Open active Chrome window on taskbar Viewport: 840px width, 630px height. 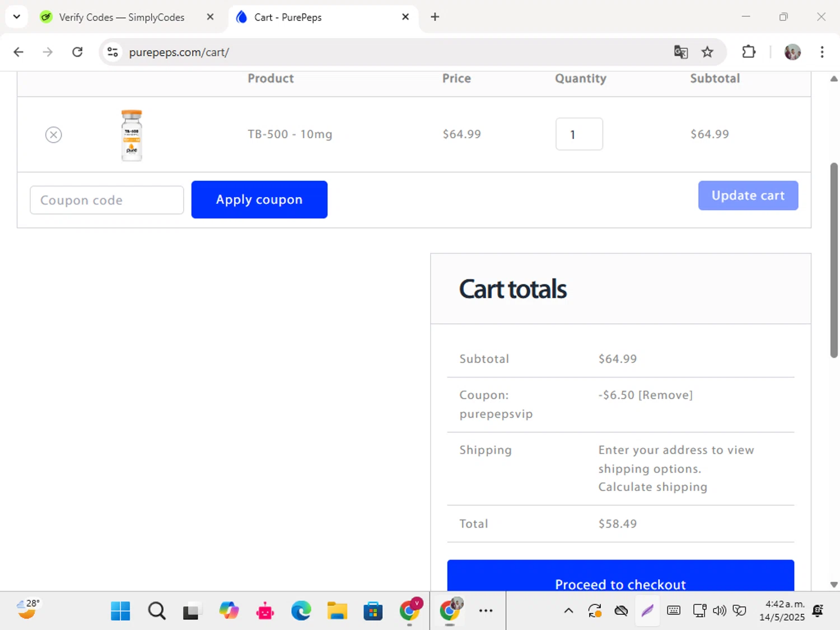tap(450, 611)
